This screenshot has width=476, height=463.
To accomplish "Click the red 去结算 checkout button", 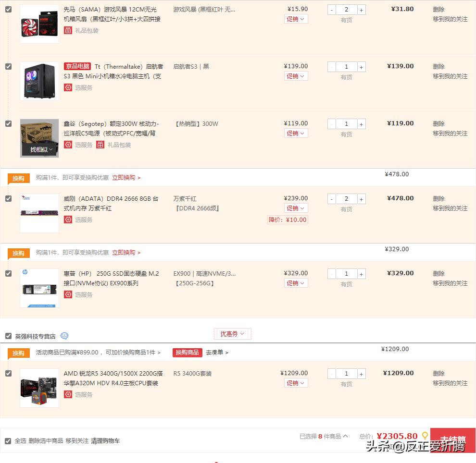I will point(453,440).
